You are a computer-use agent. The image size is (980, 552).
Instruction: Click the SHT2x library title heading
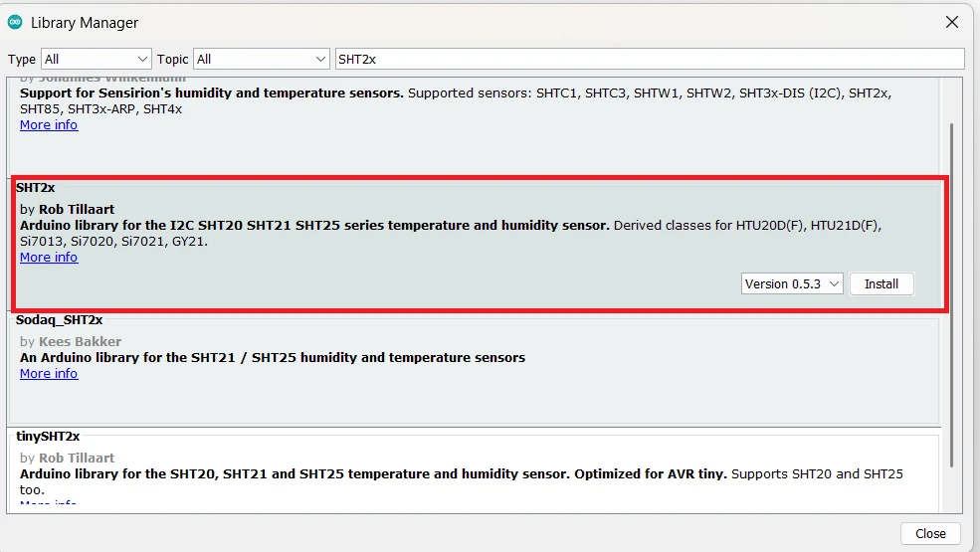35,187
